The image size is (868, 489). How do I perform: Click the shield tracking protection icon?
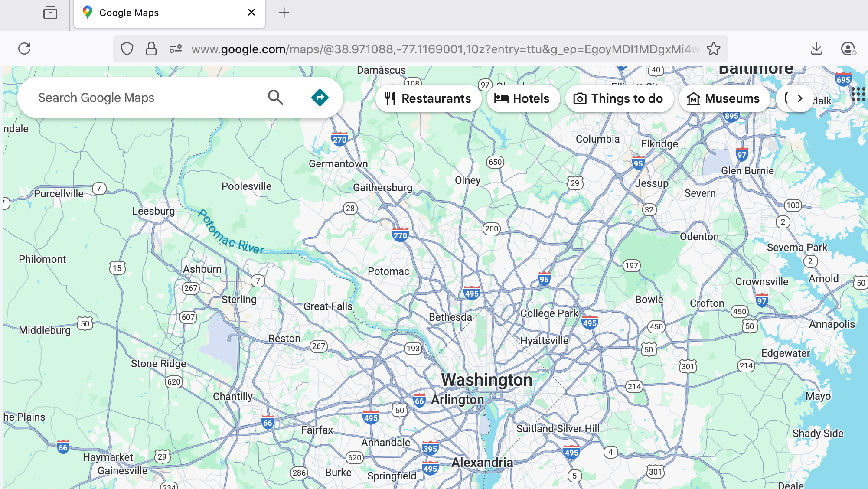(x=127, y=49)
